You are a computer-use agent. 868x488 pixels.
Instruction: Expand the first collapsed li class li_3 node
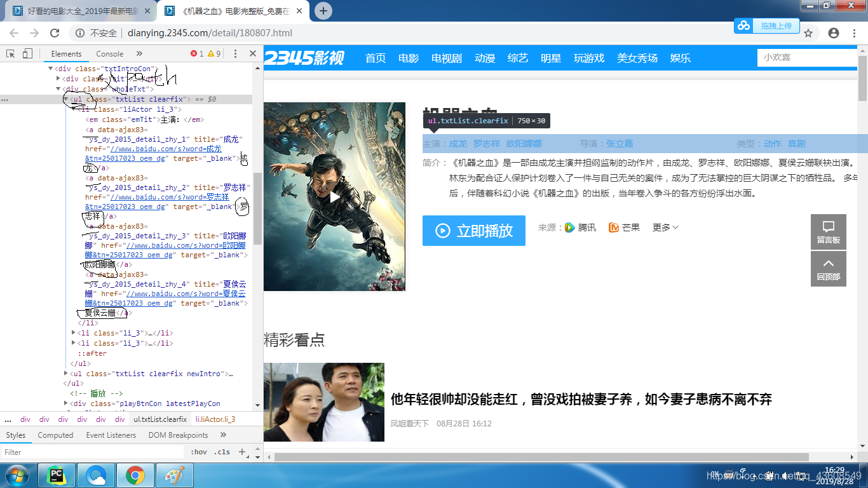tap(74, 333)
